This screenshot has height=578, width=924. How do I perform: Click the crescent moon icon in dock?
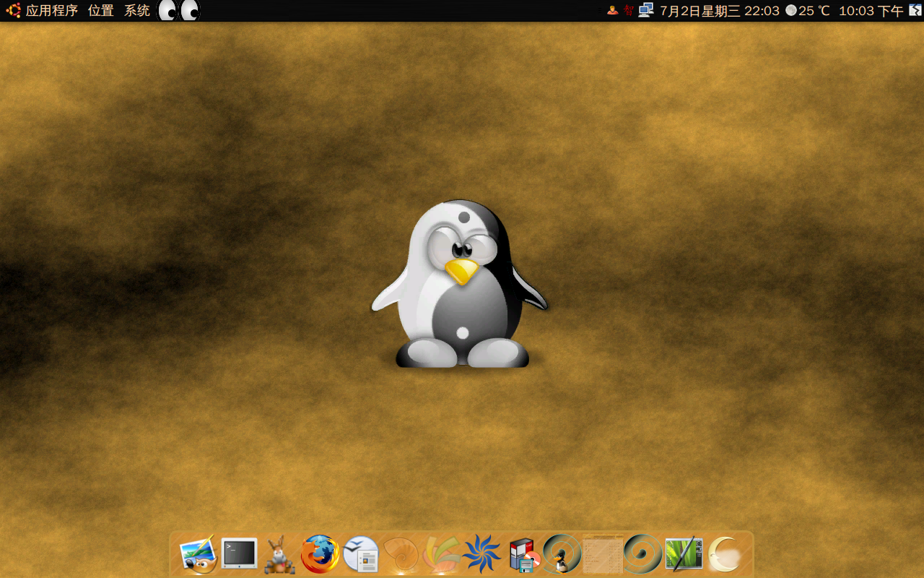pyautogui.click(x=725, y=555)
